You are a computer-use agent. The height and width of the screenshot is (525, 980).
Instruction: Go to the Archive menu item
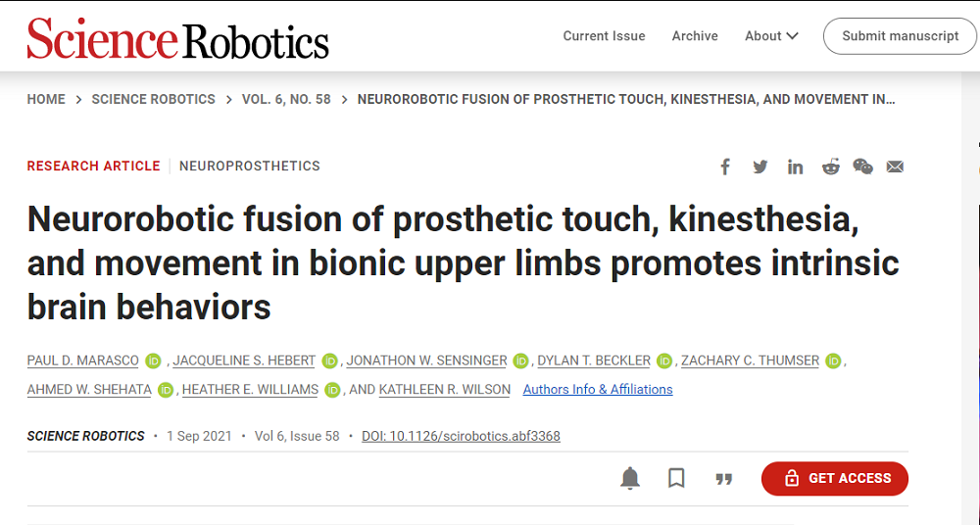(695, 36)
